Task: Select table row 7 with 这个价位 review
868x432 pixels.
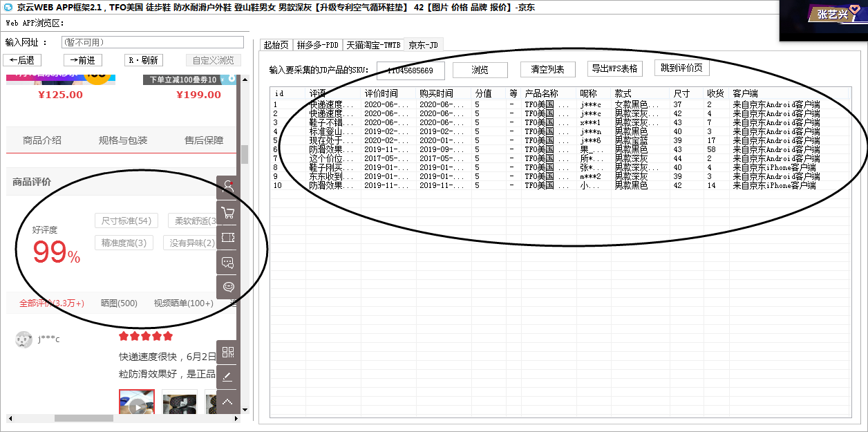Action: (x=560, y=158)
